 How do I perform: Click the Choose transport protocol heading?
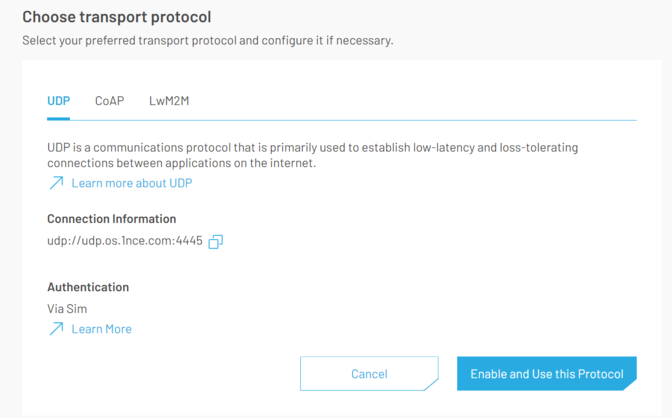[116, 17]
